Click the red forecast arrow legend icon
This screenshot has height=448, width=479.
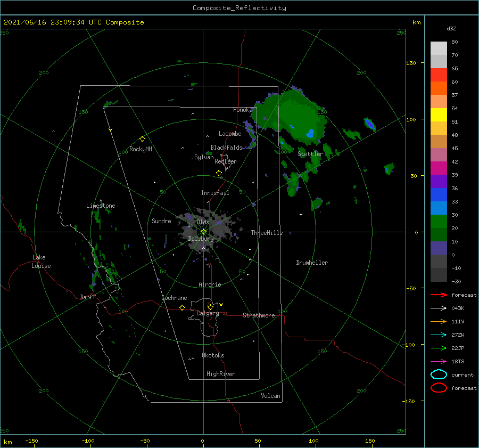coord(439,295)
